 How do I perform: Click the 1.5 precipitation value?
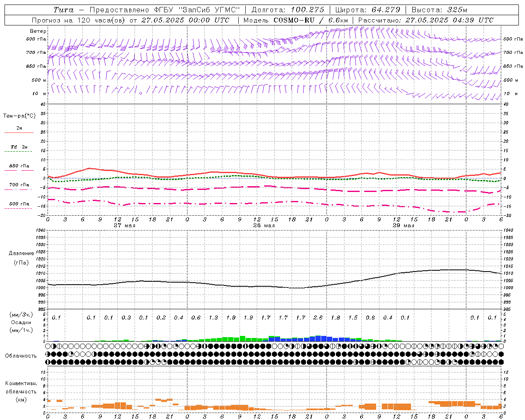pos(353,317)
